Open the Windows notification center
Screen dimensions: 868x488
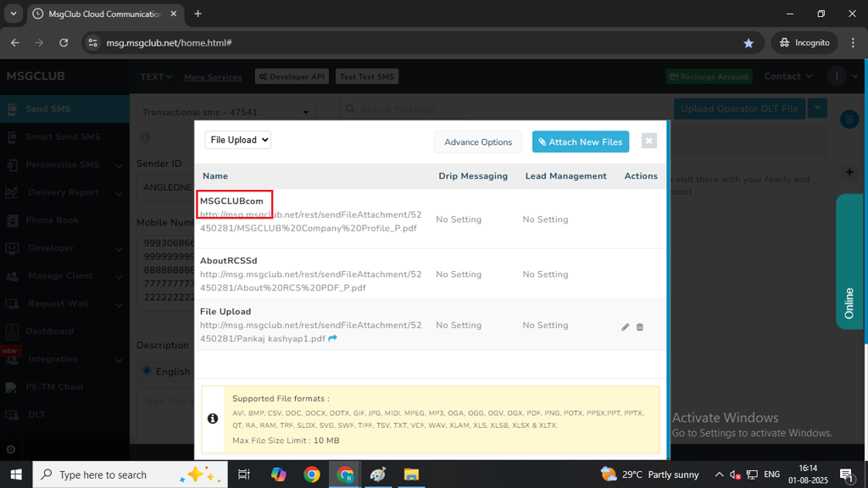[847, 474]
